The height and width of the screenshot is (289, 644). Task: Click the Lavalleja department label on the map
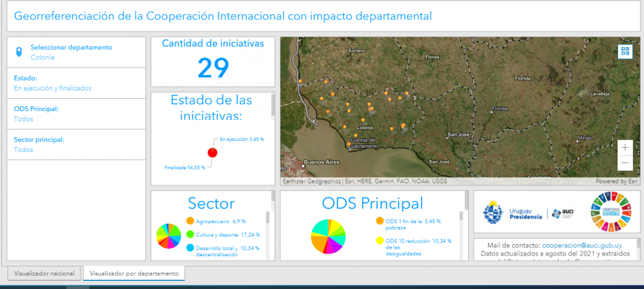[x=599, y=94]
